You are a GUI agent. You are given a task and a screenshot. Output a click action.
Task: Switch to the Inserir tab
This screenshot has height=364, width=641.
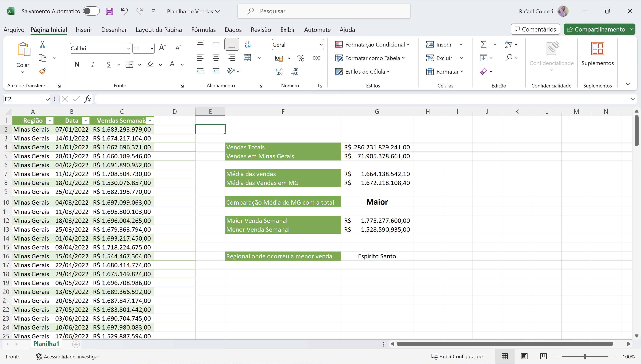pos(84,30)
